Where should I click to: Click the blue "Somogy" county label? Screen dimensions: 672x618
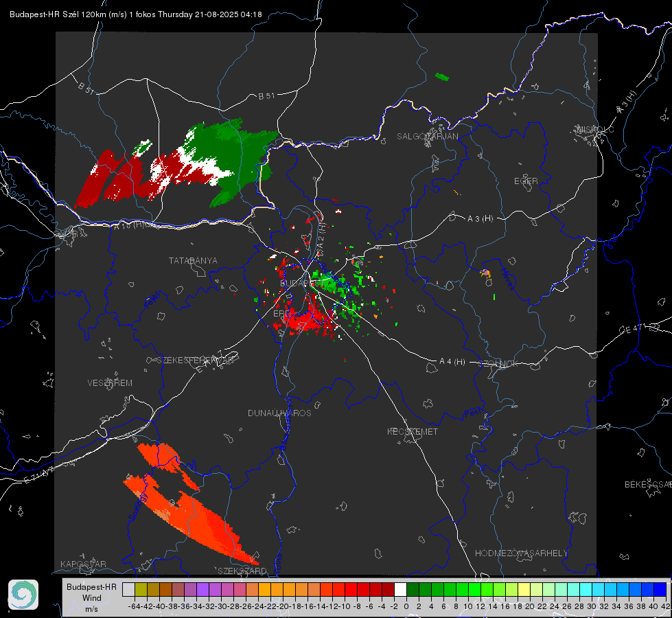[138, 507]
